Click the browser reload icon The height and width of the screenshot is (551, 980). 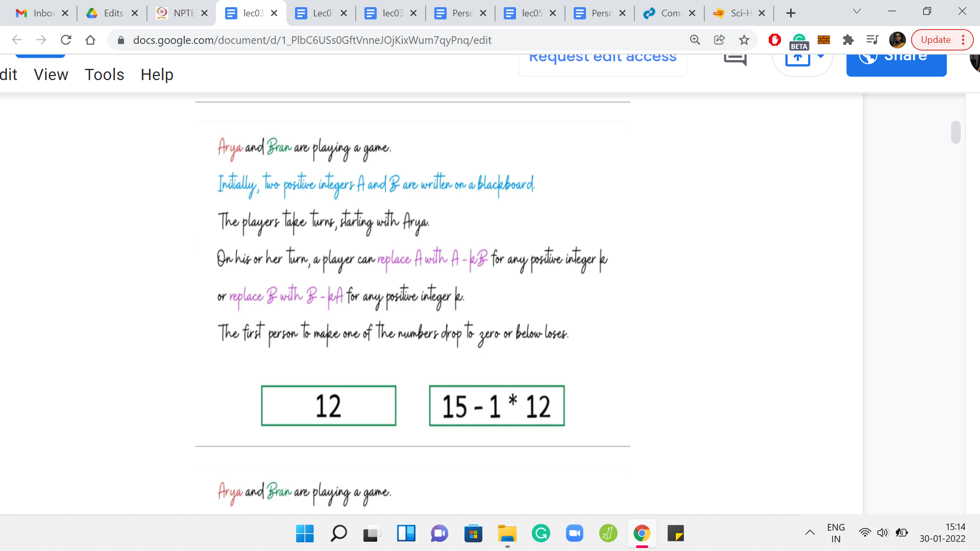point(66,40)
